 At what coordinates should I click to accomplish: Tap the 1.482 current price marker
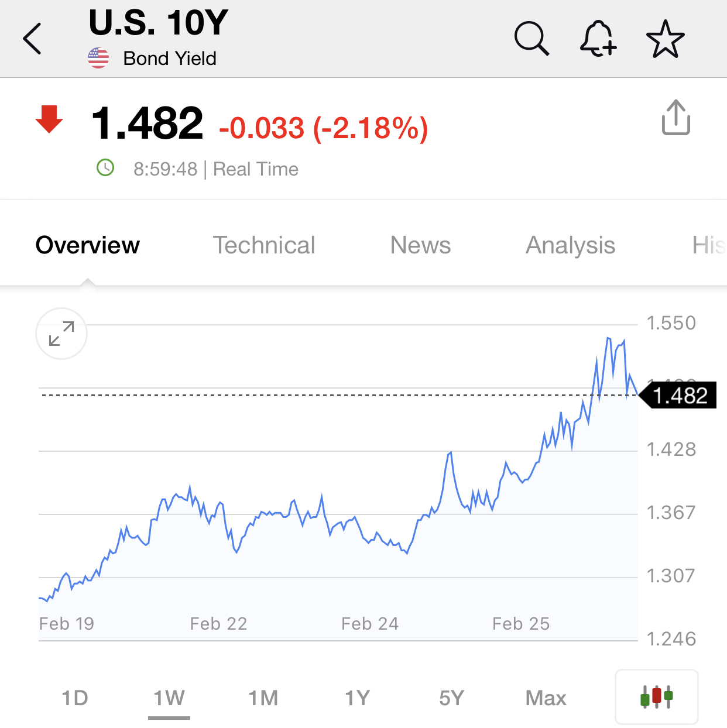pos(679,396)
